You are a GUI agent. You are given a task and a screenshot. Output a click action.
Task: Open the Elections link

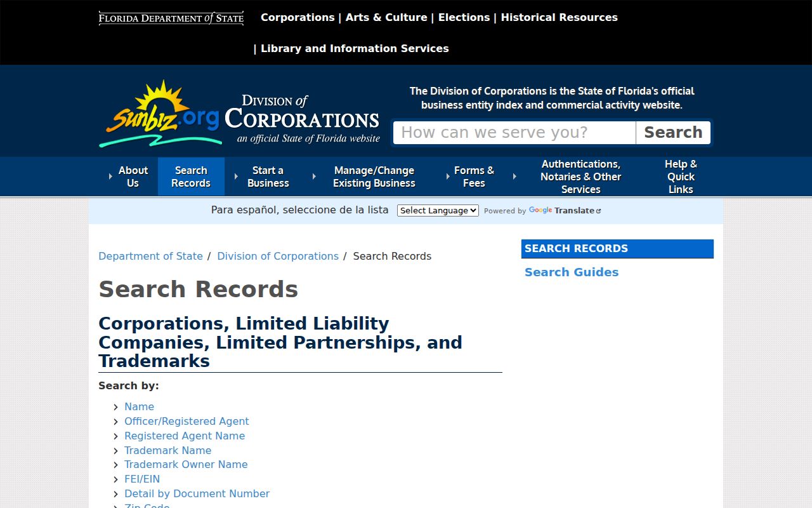[464, 17]
